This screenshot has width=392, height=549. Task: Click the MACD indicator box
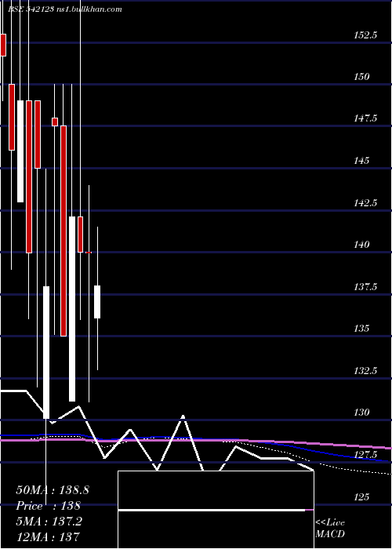point(216,510)
